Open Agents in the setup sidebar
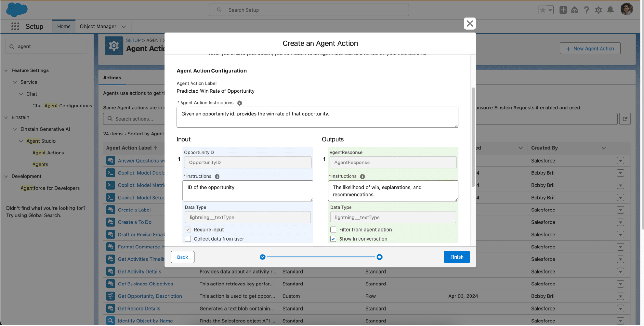This screenshot has height=326, width=644. pyautogui.click(x=40, y=164)
